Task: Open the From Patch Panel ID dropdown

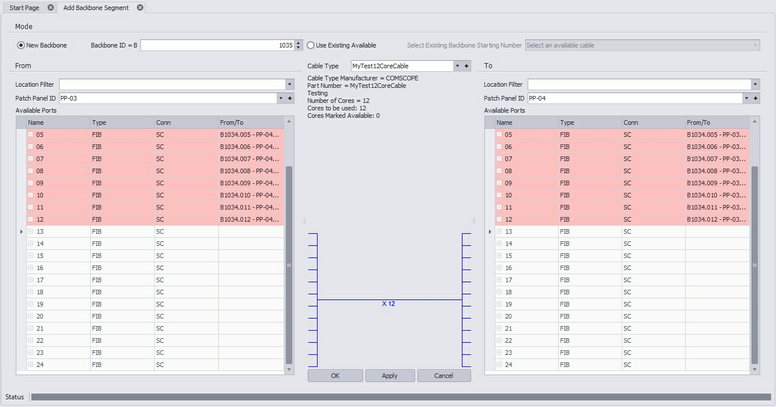Action: coord(281,98)
